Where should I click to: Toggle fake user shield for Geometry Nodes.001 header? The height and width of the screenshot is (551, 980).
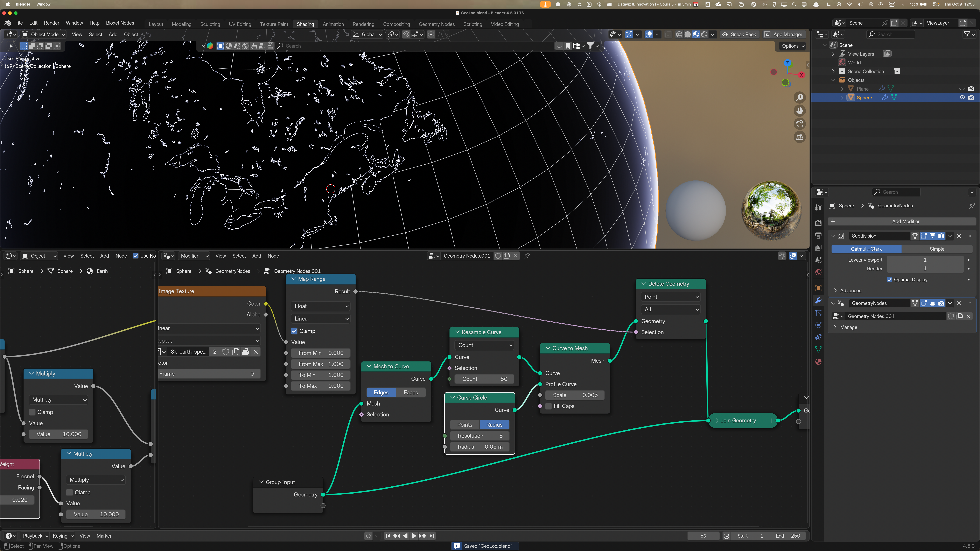498,256
